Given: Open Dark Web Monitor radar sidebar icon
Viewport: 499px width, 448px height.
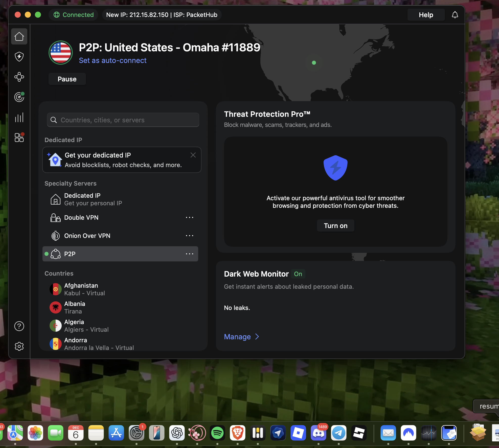Looking at the screenshot, I should (x=19, y=97).
